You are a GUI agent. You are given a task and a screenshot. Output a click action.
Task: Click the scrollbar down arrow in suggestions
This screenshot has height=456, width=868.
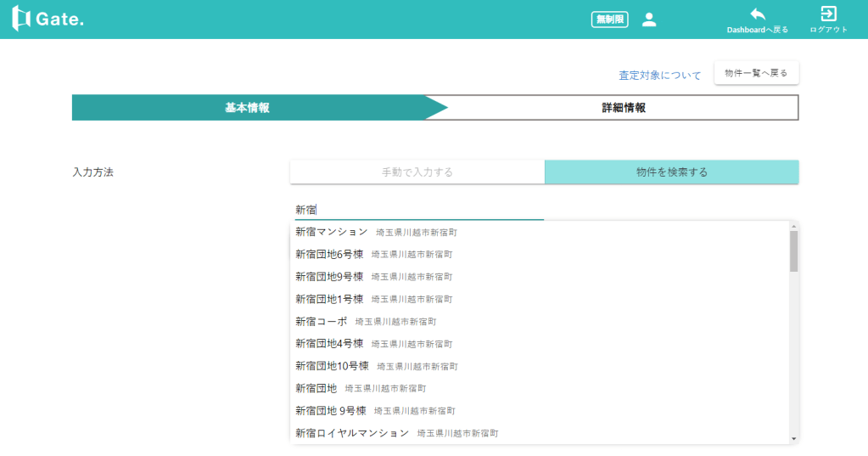click(x=793, y=439)
